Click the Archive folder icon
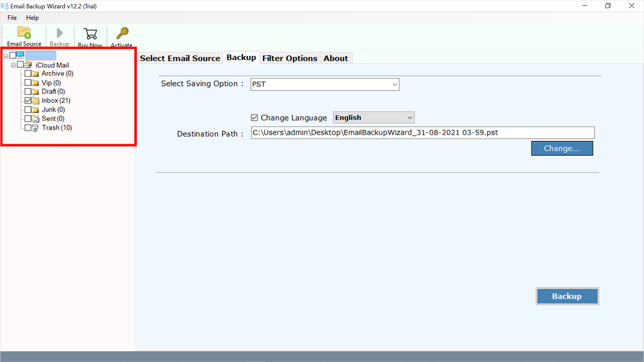This screenshot has width=644, height=362. pyautogui.click(x=35, y=73)
